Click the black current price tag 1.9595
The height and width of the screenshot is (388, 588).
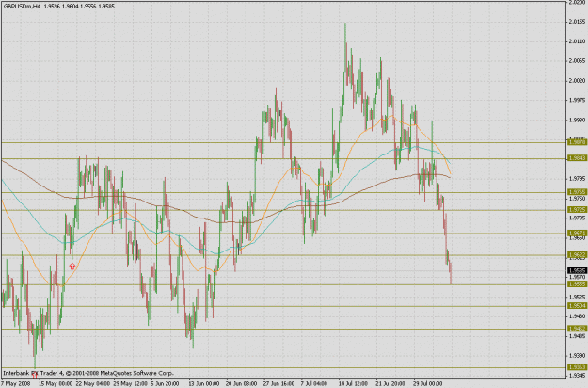(578, 271)
